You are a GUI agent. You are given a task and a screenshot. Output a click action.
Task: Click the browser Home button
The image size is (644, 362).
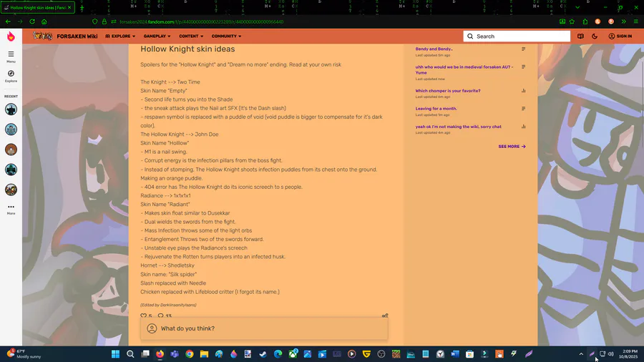44,21
